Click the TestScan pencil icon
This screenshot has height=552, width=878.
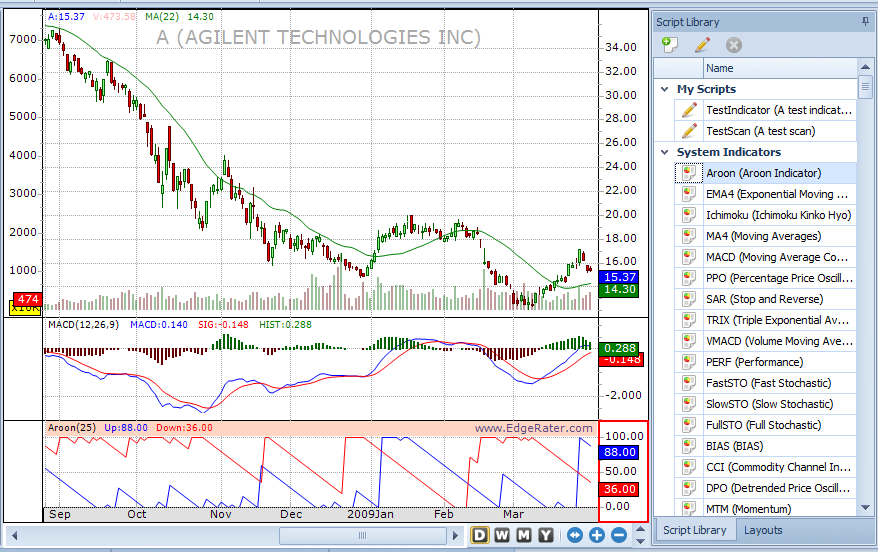[689, 131]
